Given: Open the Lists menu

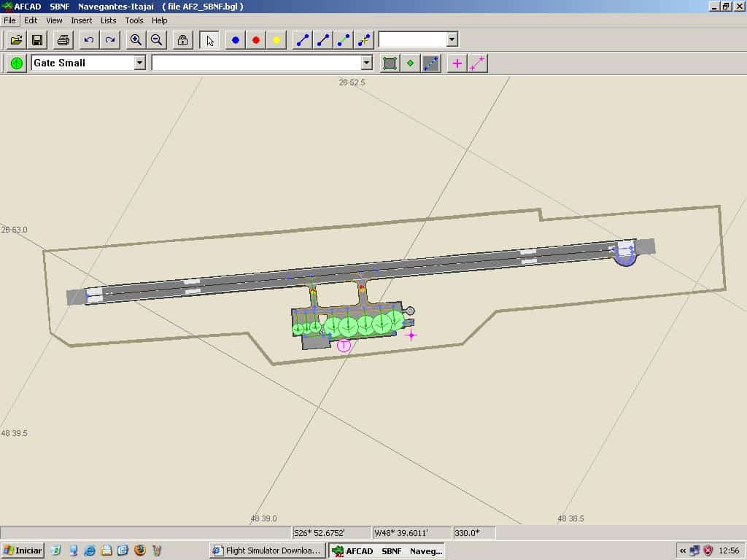Looking at the screenshot, I should click(108, 20).
